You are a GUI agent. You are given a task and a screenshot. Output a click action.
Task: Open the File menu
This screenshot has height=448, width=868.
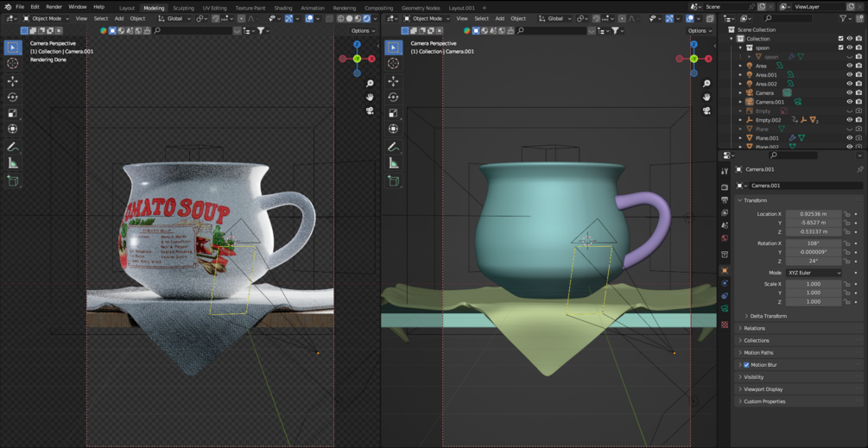(20, 7)
